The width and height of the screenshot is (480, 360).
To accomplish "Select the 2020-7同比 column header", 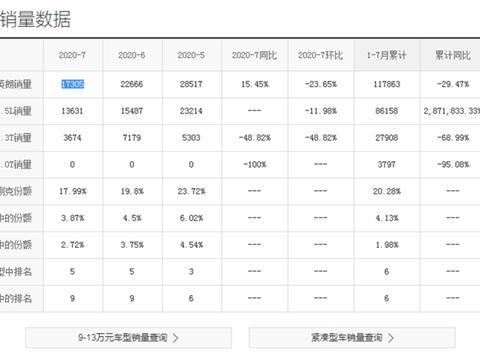I will [x=254, y=55].
